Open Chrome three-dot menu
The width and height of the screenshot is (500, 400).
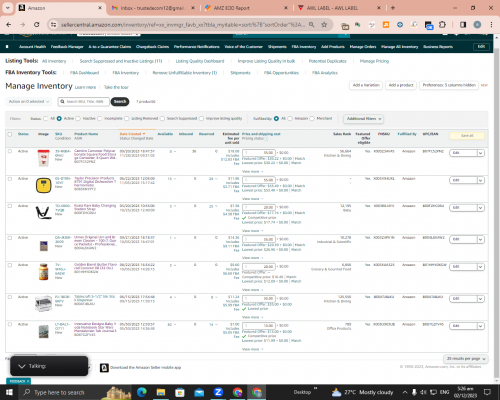491,25
